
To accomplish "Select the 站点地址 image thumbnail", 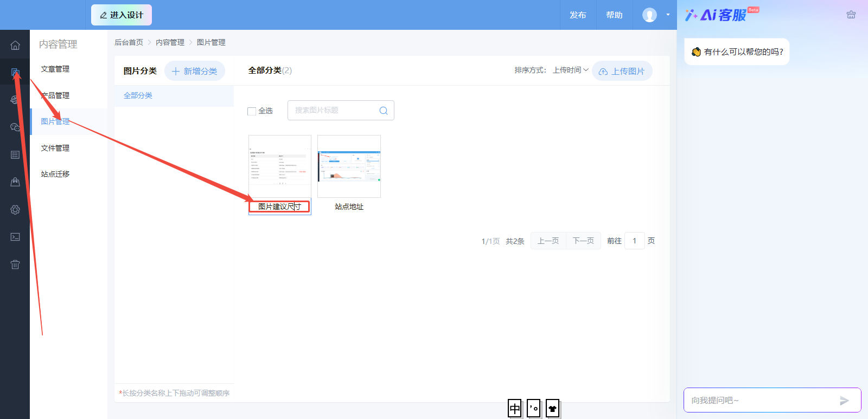I will click(x=349, y=166).
